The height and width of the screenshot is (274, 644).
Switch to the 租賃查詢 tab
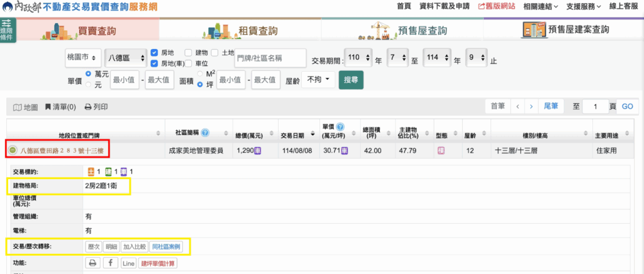click(240, 30)
